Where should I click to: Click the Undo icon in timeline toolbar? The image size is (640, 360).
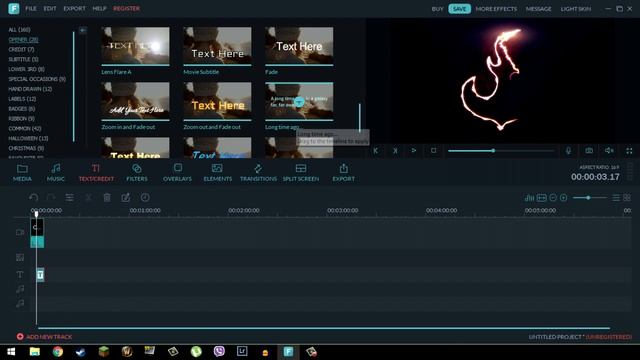(33, 198)
